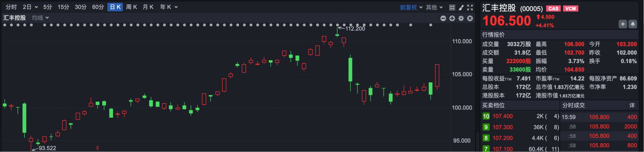Click the 振幅 value 3.73%
This screenshot has height=152, width=644.
tap(576, 61)
